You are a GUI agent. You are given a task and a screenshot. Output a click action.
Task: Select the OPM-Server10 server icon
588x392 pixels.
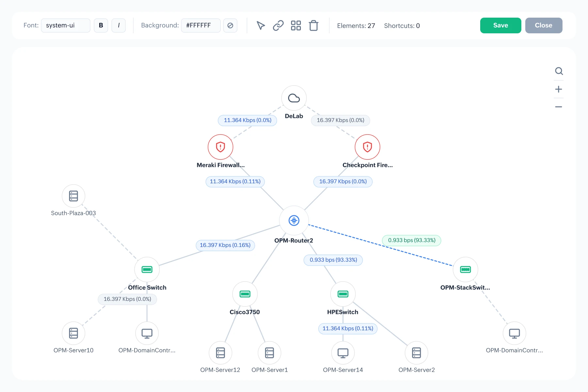click(73, 333)
